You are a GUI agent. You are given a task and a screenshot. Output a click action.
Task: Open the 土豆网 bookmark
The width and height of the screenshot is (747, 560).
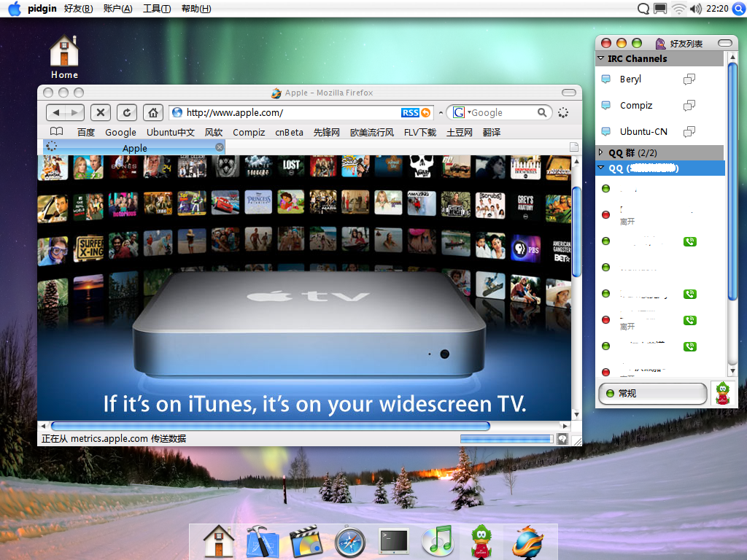coord(460,132)
